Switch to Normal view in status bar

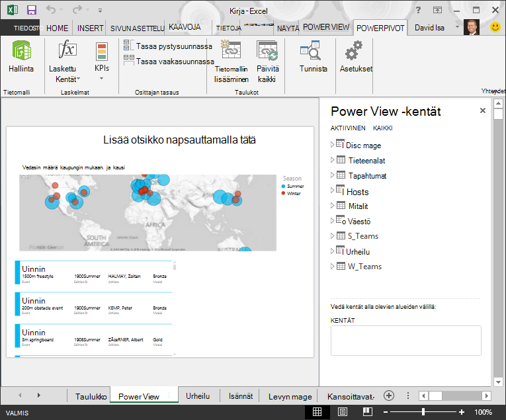tap(317, 412)
